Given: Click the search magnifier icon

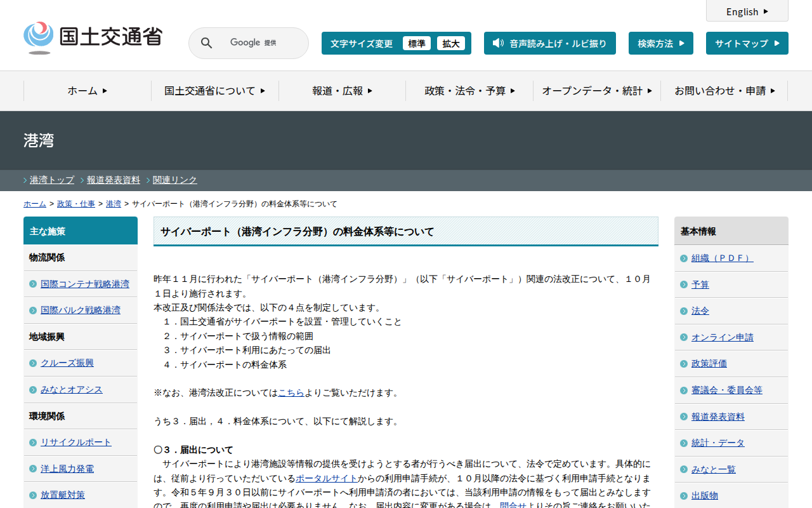Looking at the screenshot, I should (x=206, y=43).
